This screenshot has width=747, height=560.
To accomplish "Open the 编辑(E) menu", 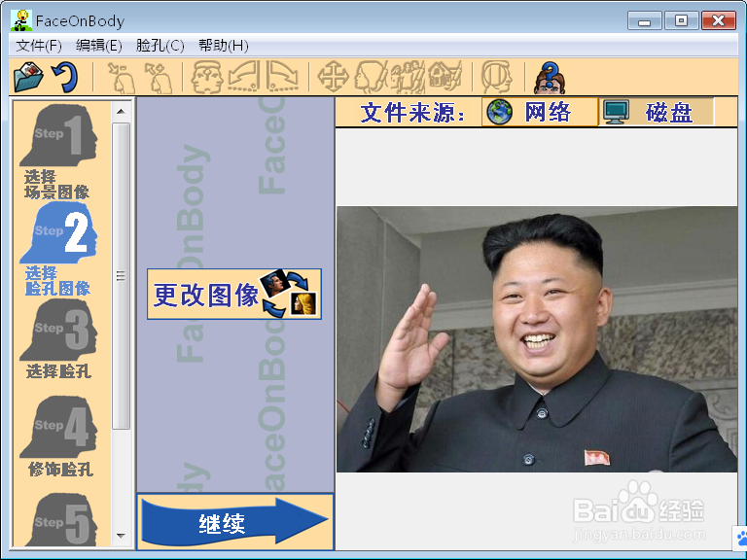I will (98, 46).
